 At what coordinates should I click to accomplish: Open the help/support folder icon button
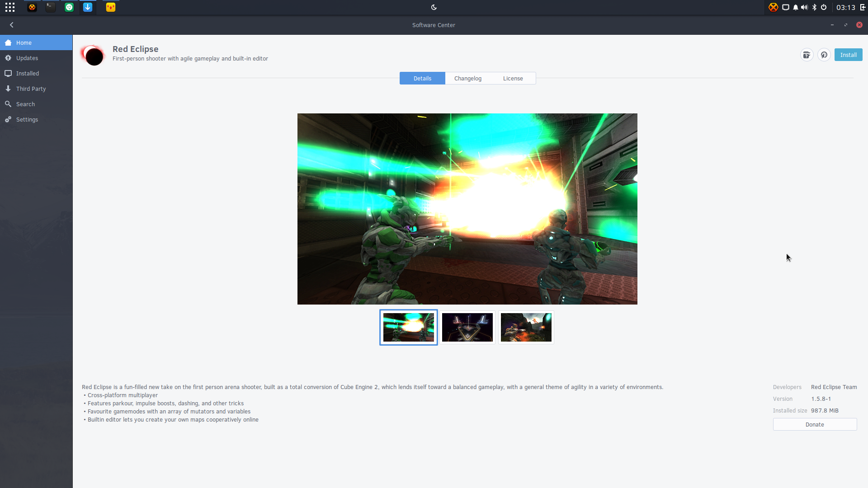(x=807, y=55)
